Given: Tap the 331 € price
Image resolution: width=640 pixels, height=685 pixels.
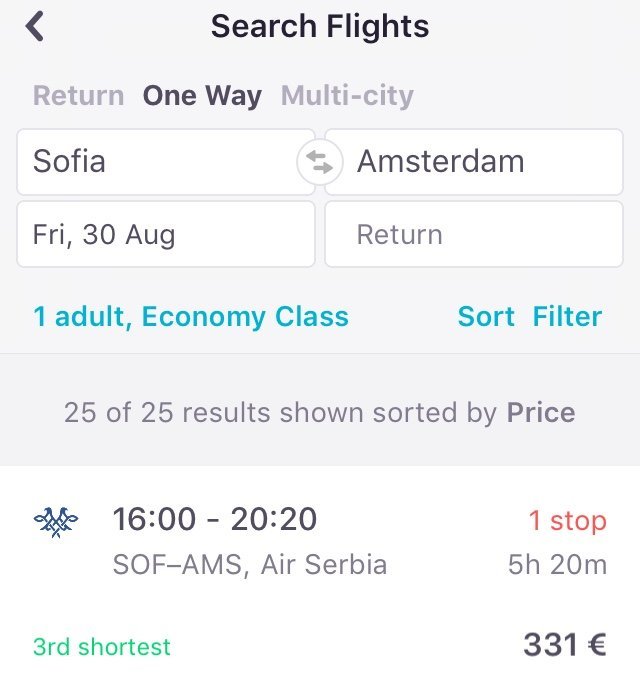Looking at the screenshot, I should [564, 645].
